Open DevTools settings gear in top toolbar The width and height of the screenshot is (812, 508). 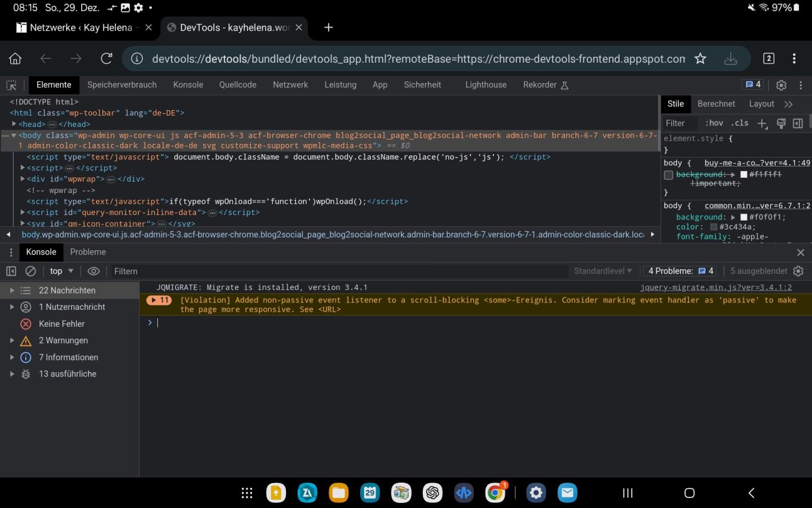[x=781, y=85]
